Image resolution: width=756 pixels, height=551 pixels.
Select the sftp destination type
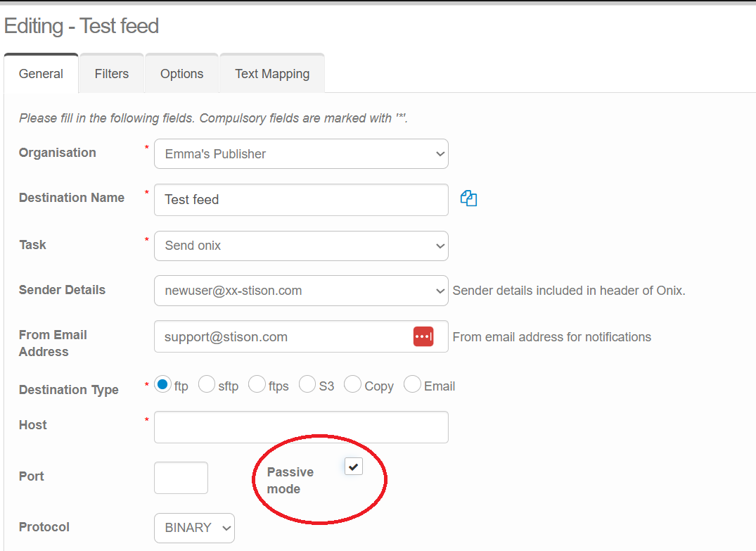[207, 384]
